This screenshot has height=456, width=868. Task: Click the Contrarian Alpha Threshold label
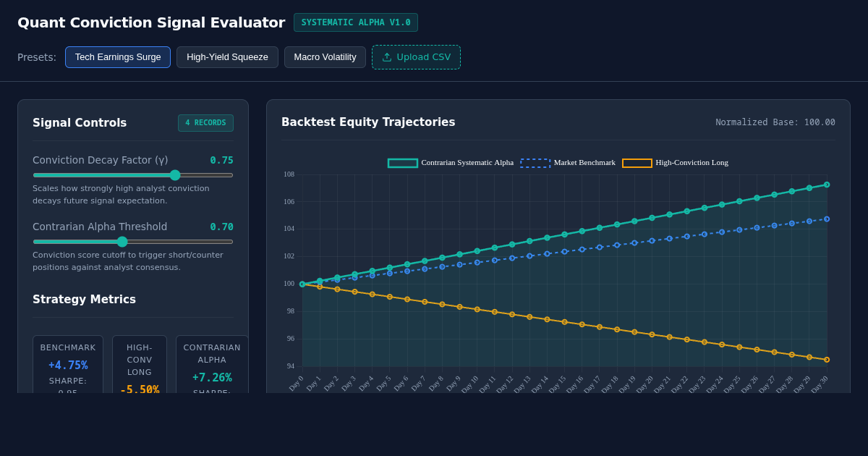point(100,227)
